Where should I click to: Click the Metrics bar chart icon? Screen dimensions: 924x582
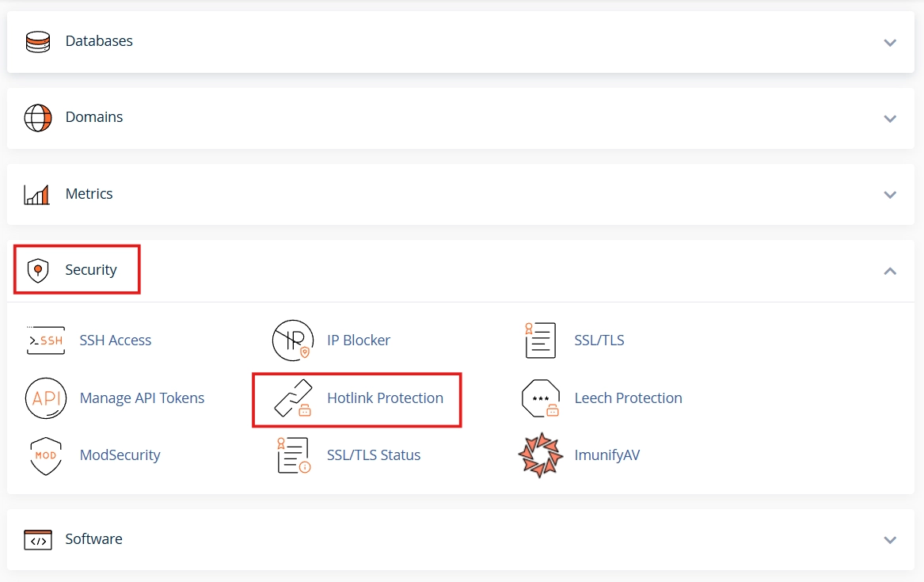[36, 194]
